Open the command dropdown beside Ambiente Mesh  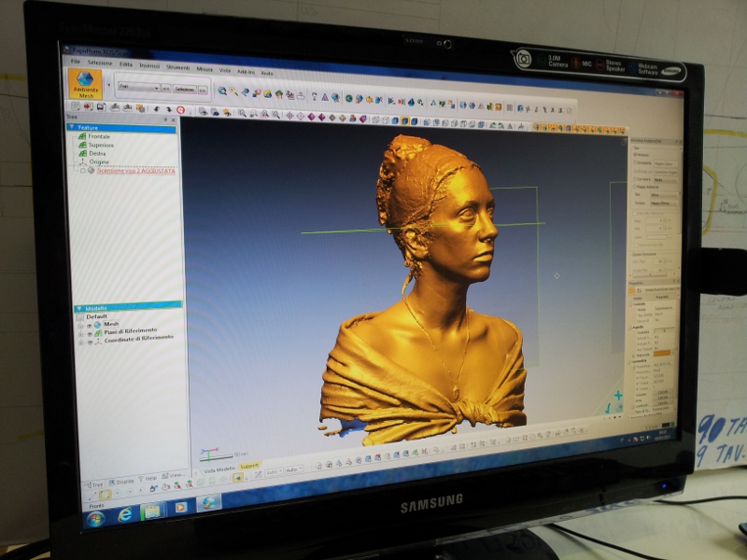click(x=138, y=87)
